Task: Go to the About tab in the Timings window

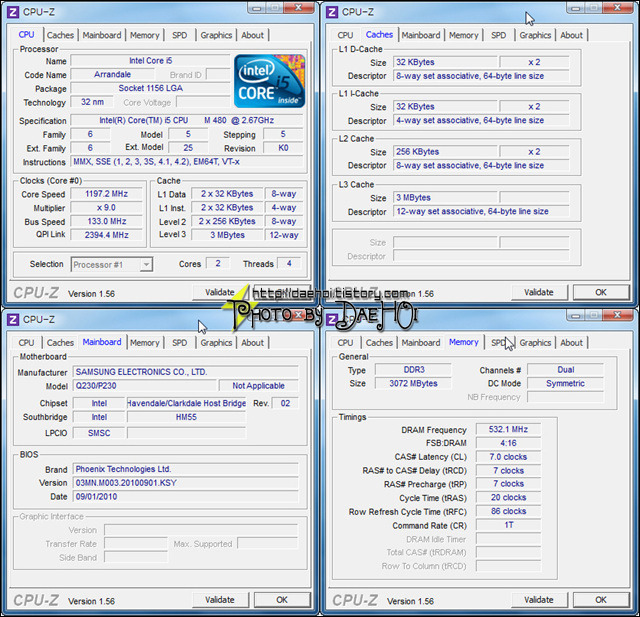Action: tap(571, 343)
